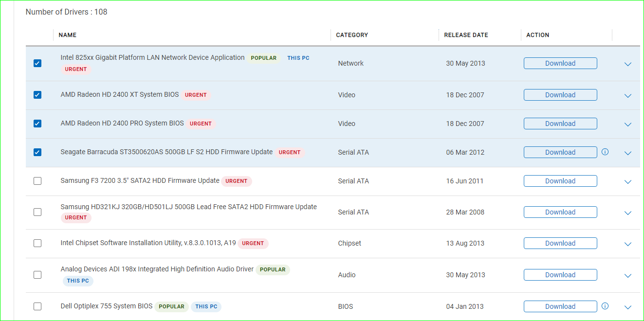The image size is (644, 321).
Task: Download Intel Chipset Software Installation Utility
Action: pyautogui.click(x=560, y=243)
